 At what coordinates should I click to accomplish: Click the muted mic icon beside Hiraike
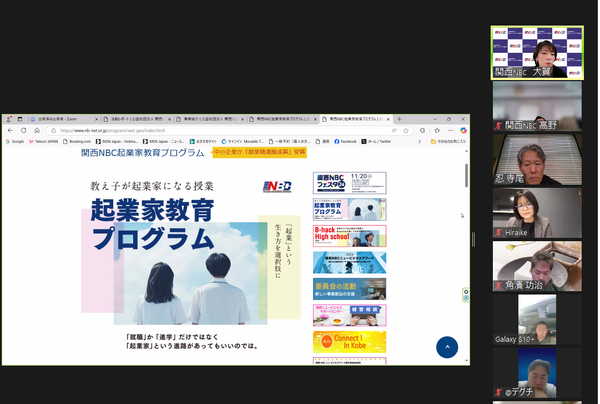[x=498, y=232]
